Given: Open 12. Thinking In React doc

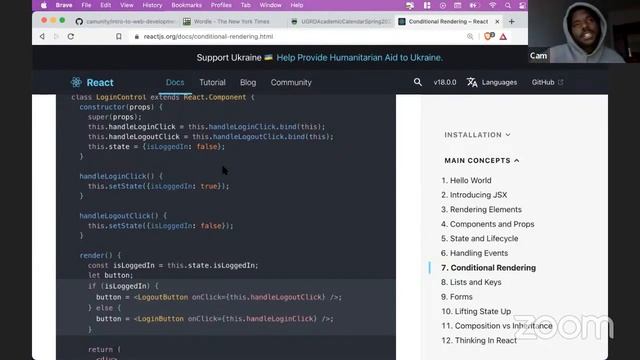Looking at the screenshot, I should click(x=479, y=340).
